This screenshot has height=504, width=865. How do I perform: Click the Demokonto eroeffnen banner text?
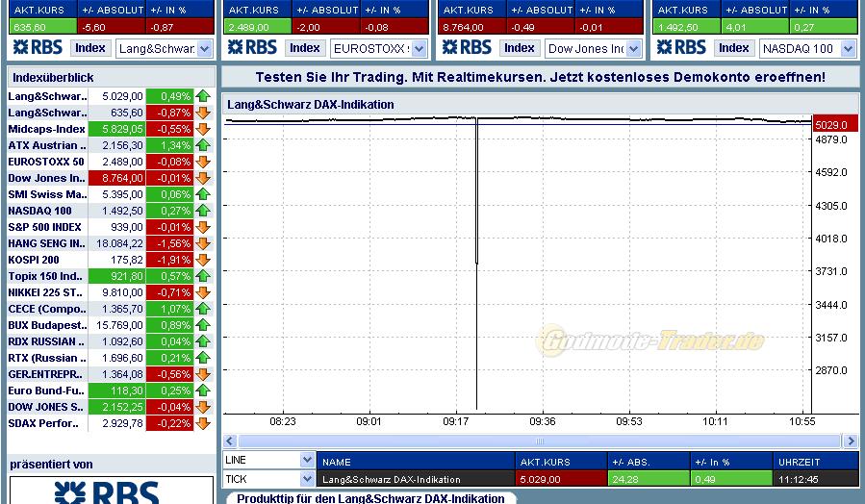(541, 77)
